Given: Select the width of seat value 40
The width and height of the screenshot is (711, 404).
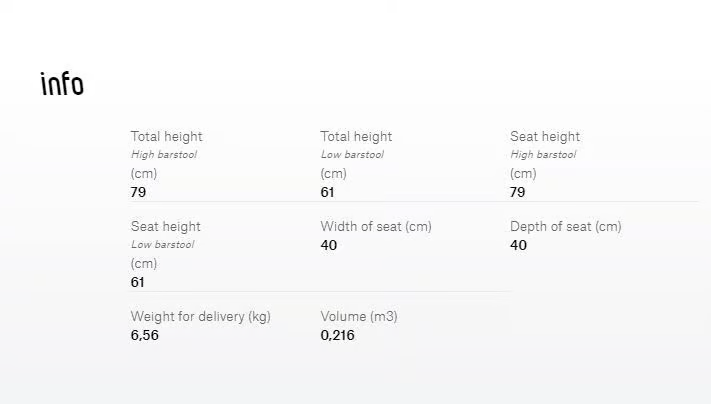Looking at the screenshot, I should (x=329, y=245).
